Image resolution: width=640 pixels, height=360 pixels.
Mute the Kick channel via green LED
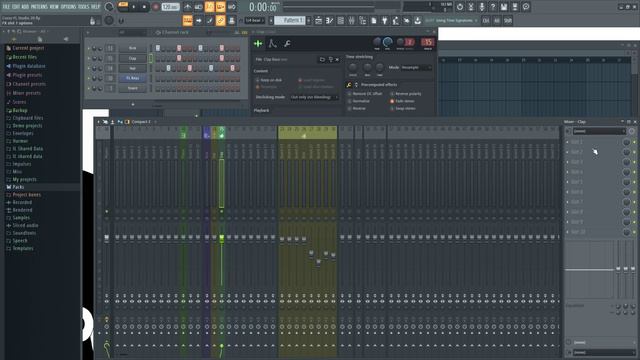[89, 48]
